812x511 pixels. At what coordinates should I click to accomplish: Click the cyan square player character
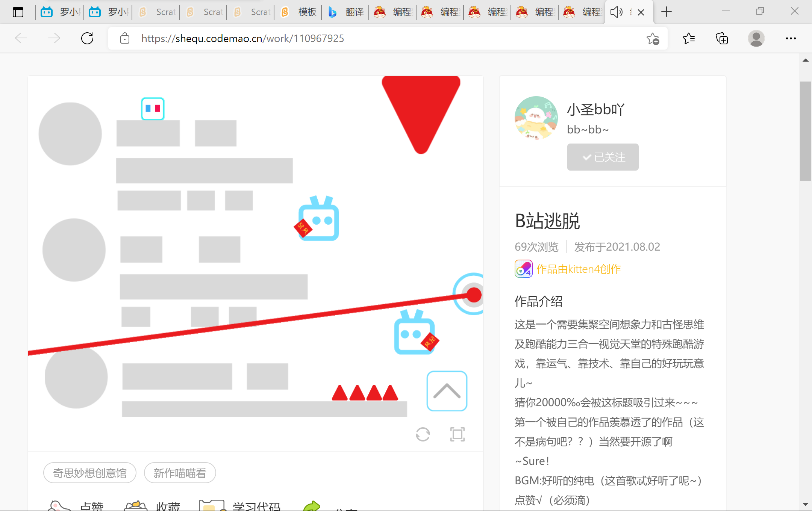coord(153,109)
